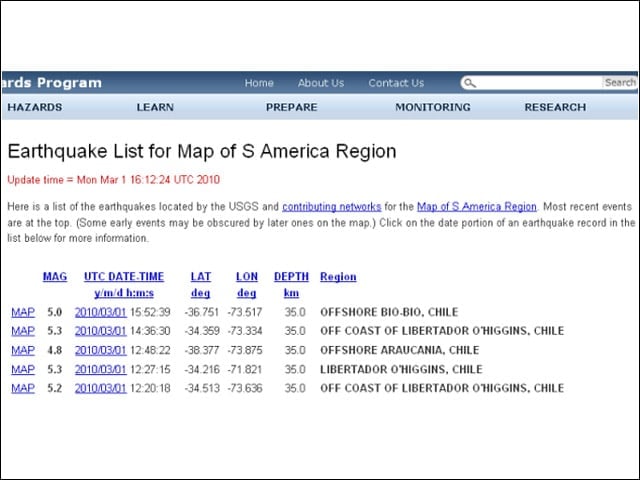Screen dimensions: 640x480
Task: Click the LAT column header
Action: point(200,277)
